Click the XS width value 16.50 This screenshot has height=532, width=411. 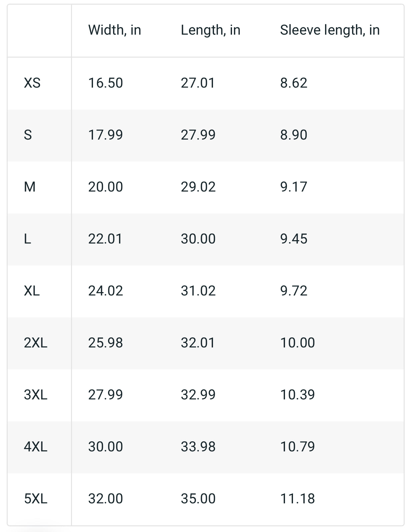(x=105, y=83)
